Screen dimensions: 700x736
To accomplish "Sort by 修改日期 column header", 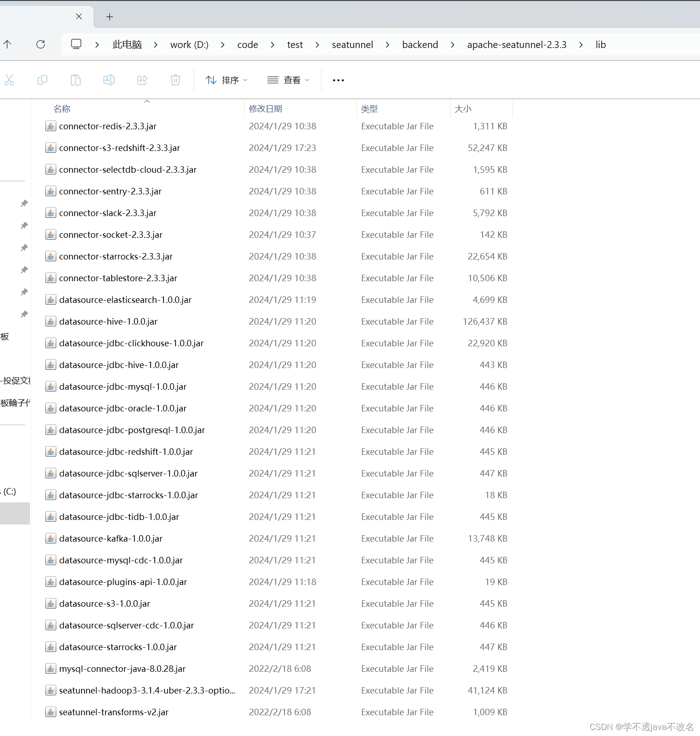I will (x=266, y=109).
